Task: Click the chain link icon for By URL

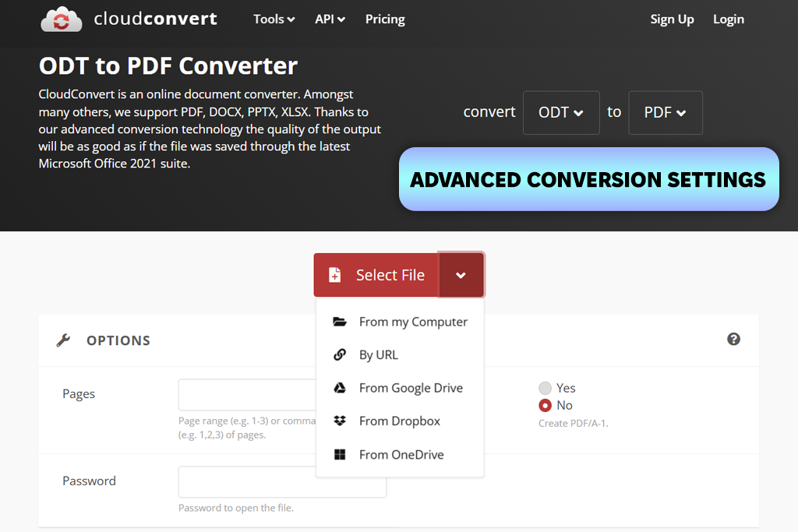Action: tap(340, 354)
